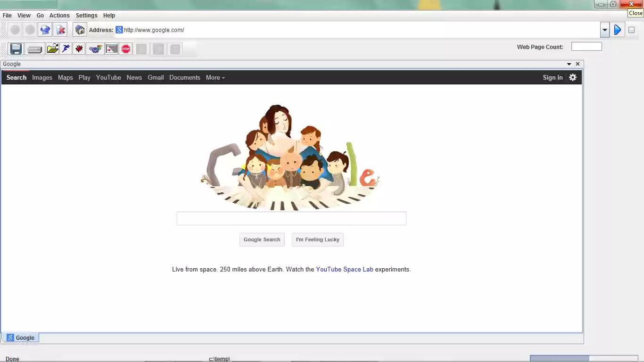Click the blue Go arrow button
644x362 pixels.
pos(618,29)
